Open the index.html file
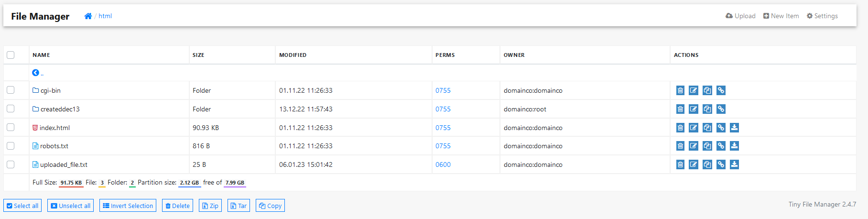This screenshot has width=868, height=219. pos(51,128)
